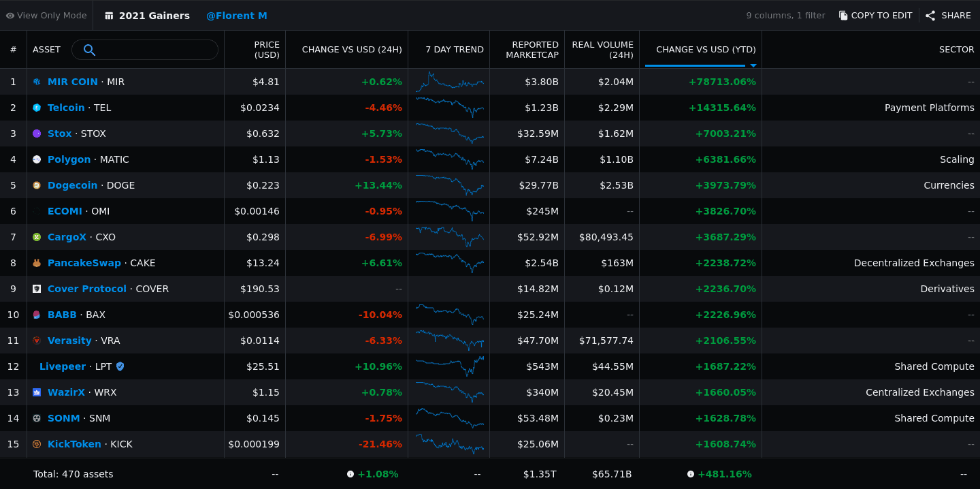Screen dimensions: 980x489
Task: Open MIR COIN 7 day trend sparkline
Action: click(450, 82)
